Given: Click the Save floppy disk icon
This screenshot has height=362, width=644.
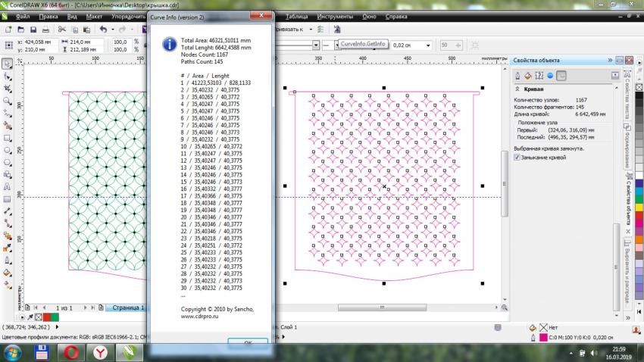Looking at the screenshot, I should coord(34,30).
